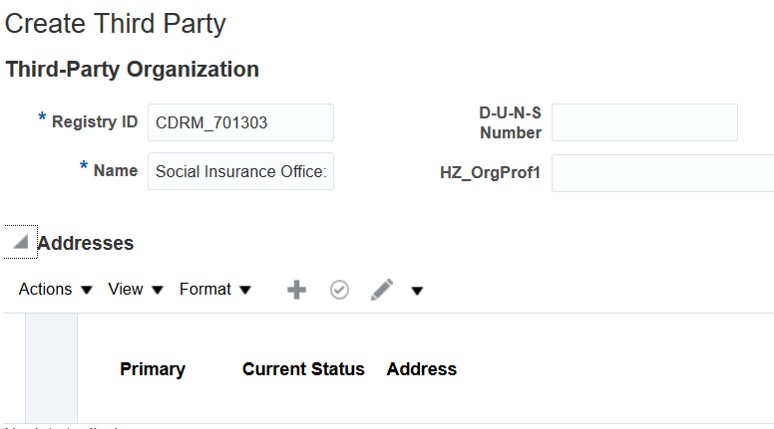Click the D-U-N-S Number text box

[x=644, y=123]
